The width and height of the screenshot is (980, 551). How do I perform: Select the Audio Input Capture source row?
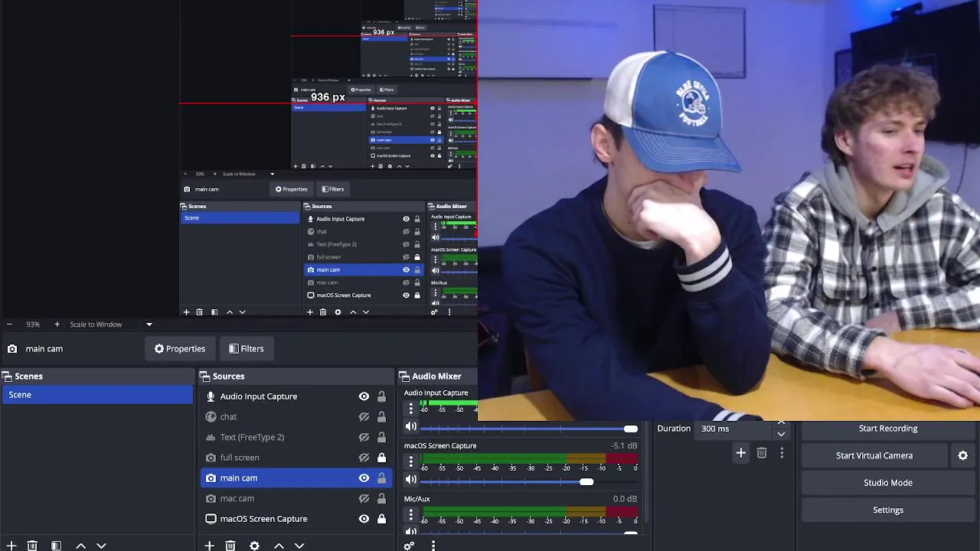(x=296, y=396)
